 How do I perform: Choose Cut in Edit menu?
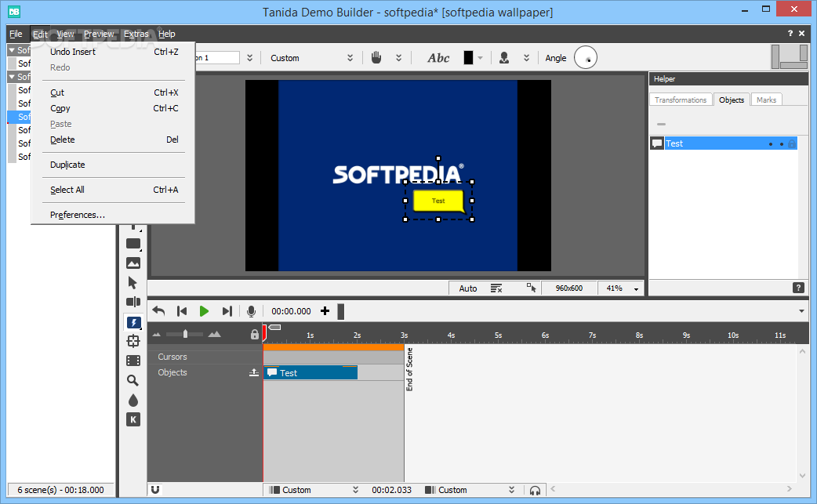click(113, 92)
